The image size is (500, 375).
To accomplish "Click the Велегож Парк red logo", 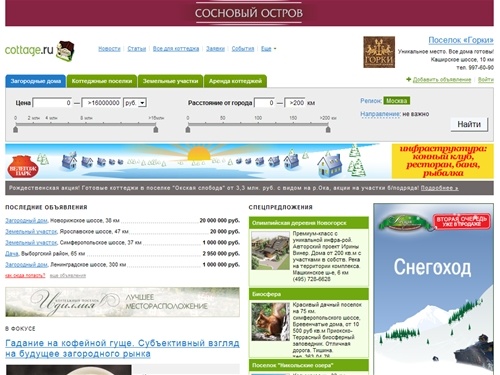I will tap(23, 166).
